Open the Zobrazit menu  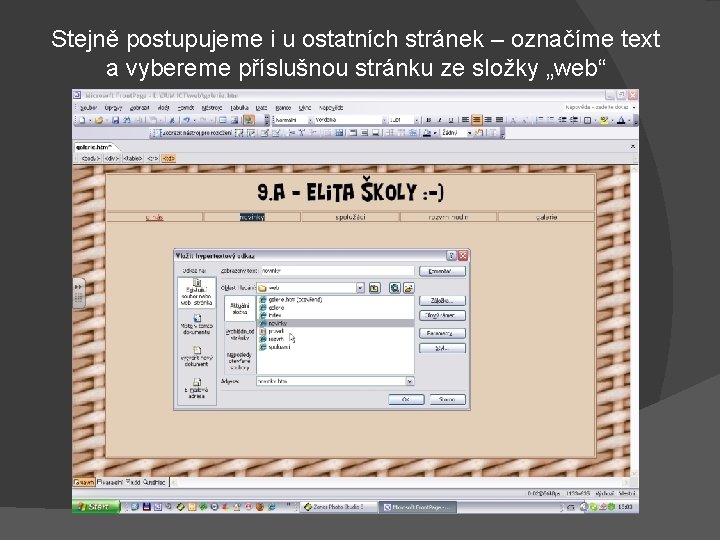(139, 107)
